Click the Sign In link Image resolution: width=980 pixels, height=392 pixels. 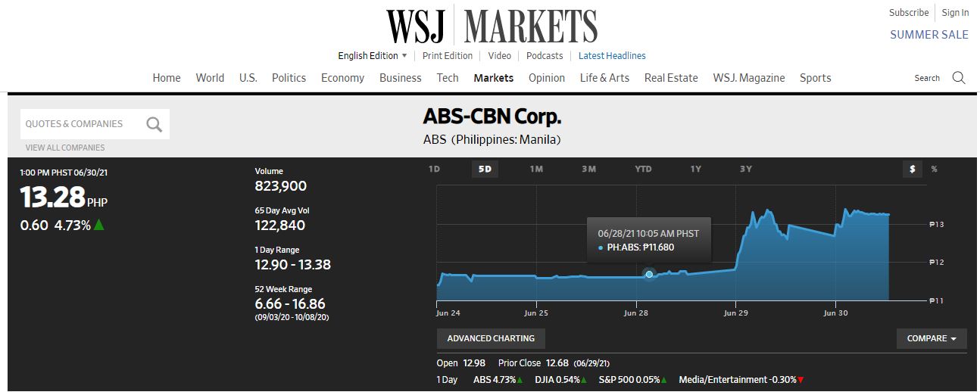[956, 13]
